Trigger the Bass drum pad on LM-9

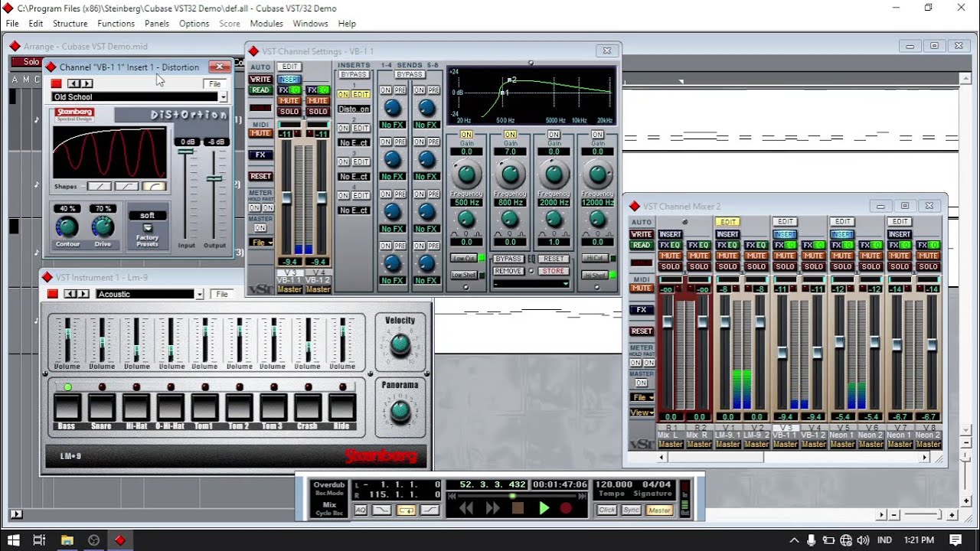click(x=67, y=407)
